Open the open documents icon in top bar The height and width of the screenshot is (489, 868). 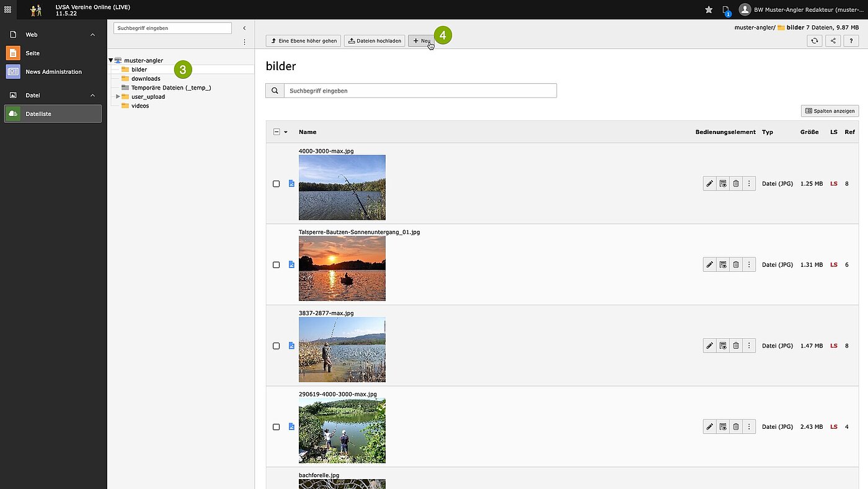[726, 10]
